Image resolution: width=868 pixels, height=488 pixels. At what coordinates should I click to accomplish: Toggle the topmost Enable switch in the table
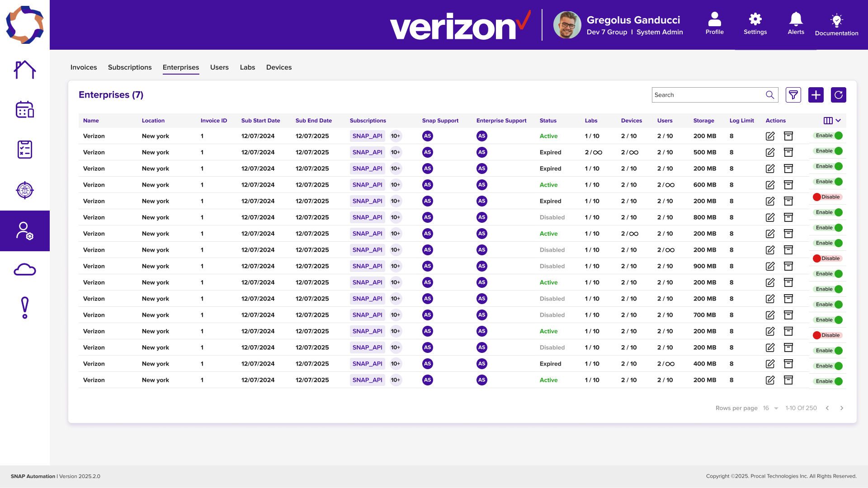(x=828, y=136)
